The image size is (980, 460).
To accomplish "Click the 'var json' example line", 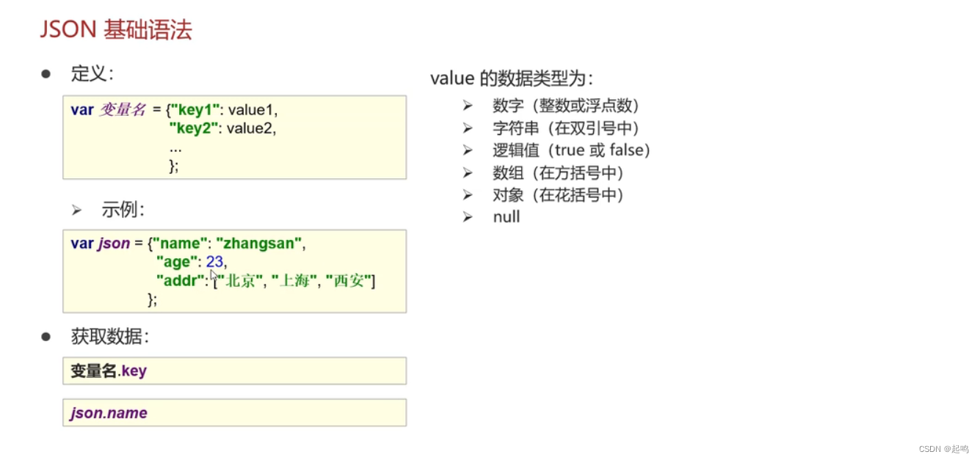I will 188,243.
